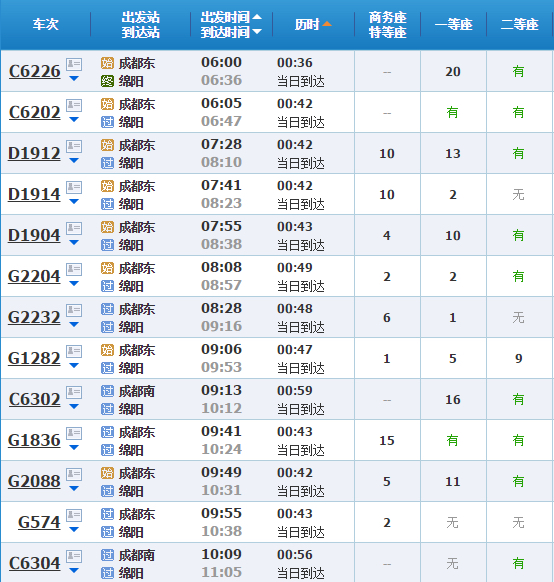
Task: Expand the blue arrow under G2088
Action: [74, 488]
